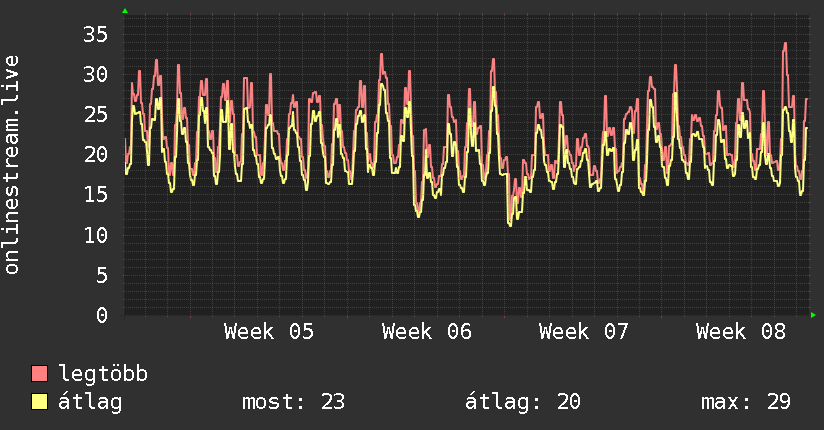Click the Week 06 axis label
Screen dimensions: 824x430
click(x=427, y=332)
